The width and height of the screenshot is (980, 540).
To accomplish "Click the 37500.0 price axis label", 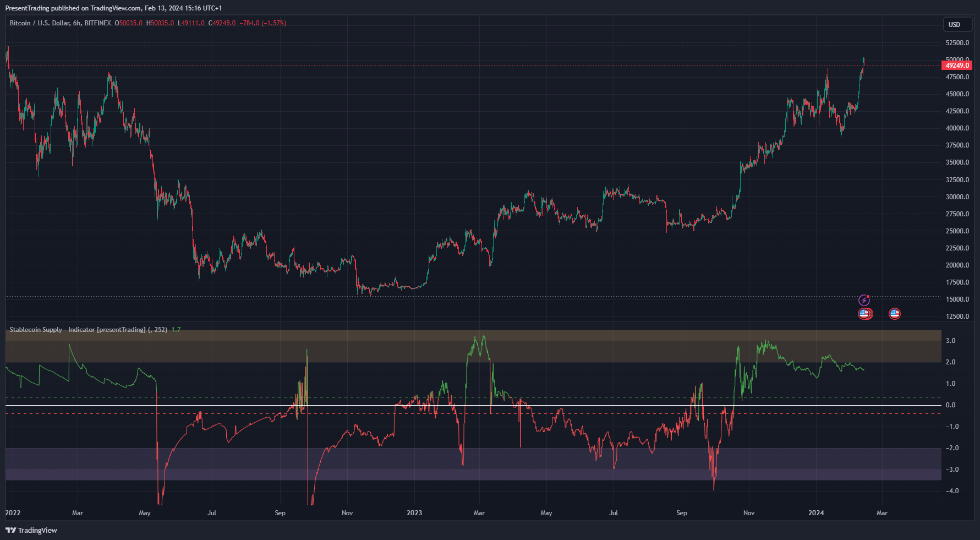I will coord(957,145).
